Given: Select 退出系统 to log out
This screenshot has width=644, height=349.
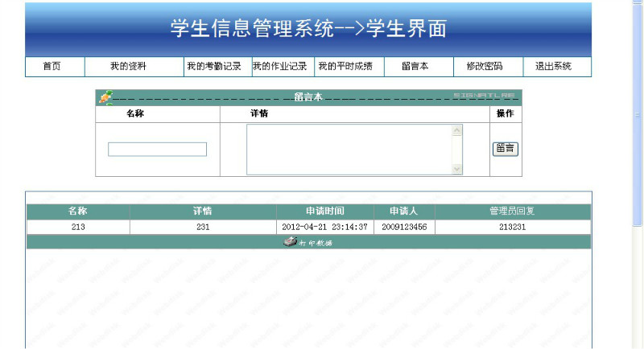Looking at the screenshot, I should [553, 67].
